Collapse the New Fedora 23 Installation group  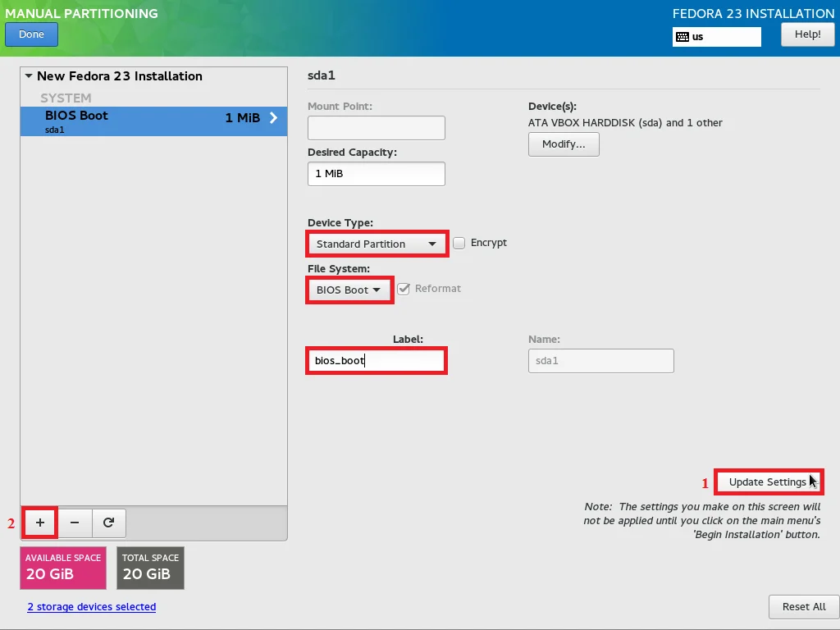point(29,76)
